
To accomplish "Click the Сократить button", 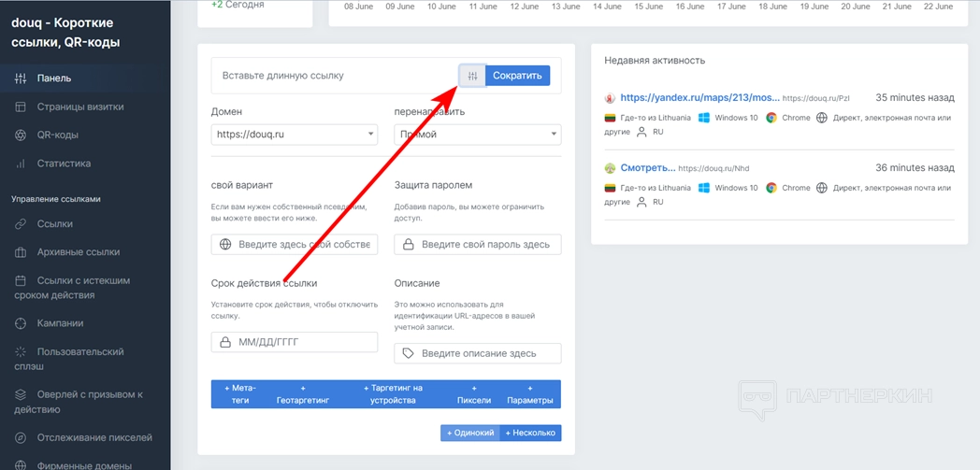I will 517,76.
